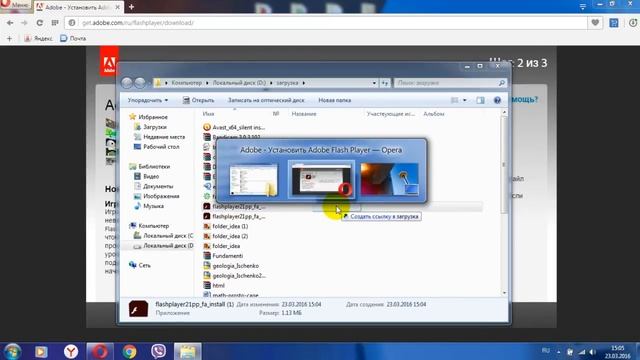The image size is (640, 360).
Task: Click the Opera address bar with get.adobe.com
Action: [x=326, y=23]
